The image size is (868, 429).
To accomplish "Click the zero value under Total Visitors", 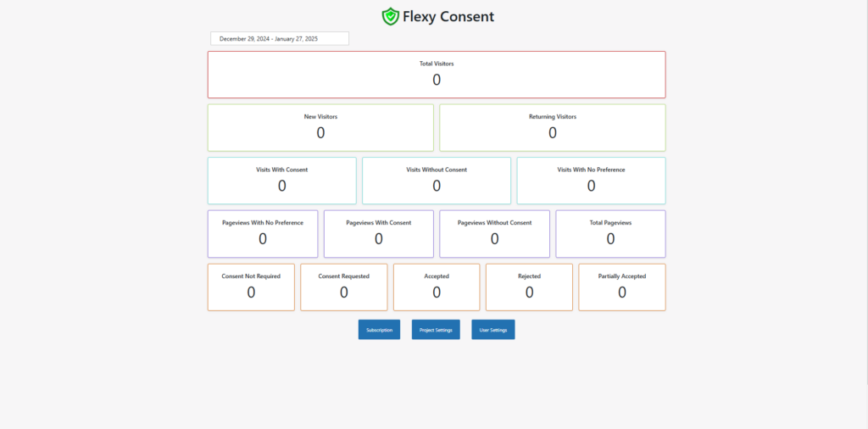I will 437,81.
